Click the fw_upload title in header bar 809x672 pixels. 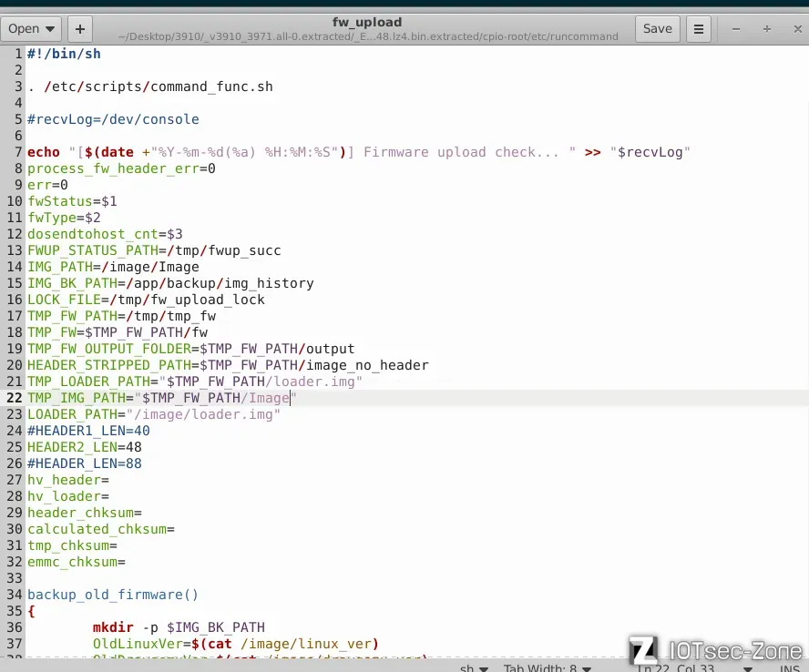[367, 22]
